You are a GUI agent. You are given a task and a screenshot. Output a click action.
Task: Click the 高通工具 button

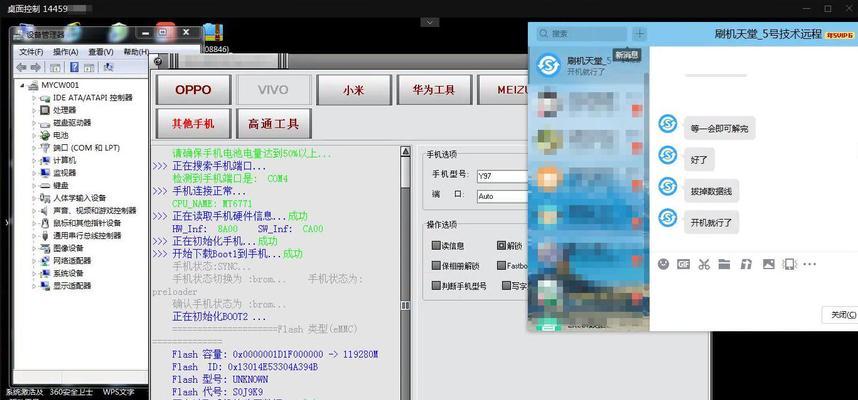[274, 124]
